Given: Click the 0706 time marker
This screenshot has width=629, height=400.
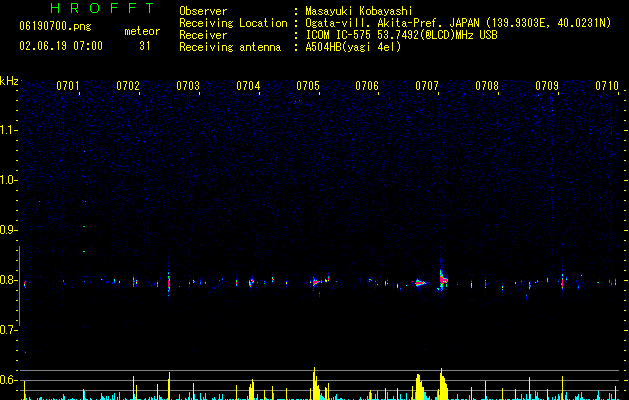Looking at the screenshot, I should 367,86.
